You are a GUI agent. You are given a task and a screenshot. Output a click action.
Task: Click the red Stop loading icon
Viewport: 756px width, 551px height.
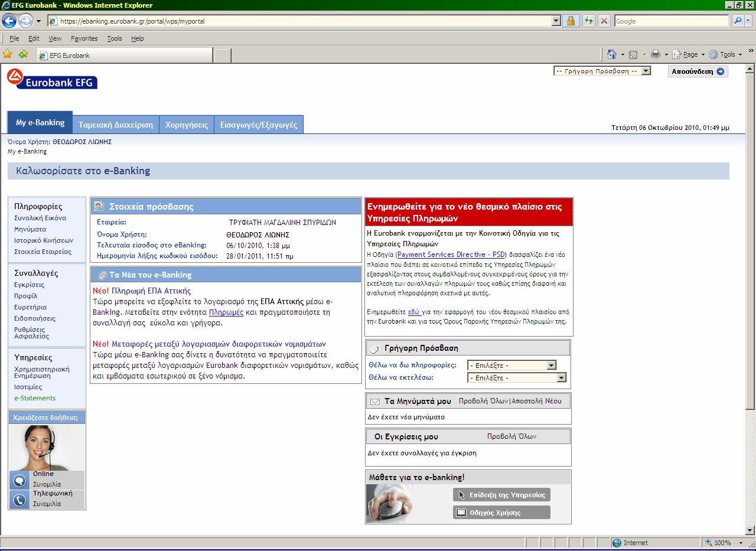click(x=604, y=21)
